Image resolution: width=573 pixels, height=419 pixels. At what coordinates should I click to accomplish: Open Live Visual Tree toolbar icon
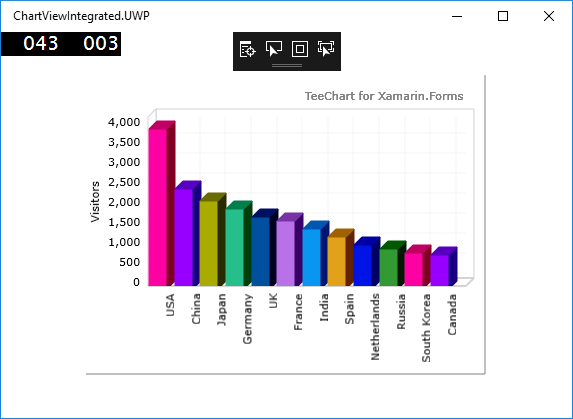(247, 49)
